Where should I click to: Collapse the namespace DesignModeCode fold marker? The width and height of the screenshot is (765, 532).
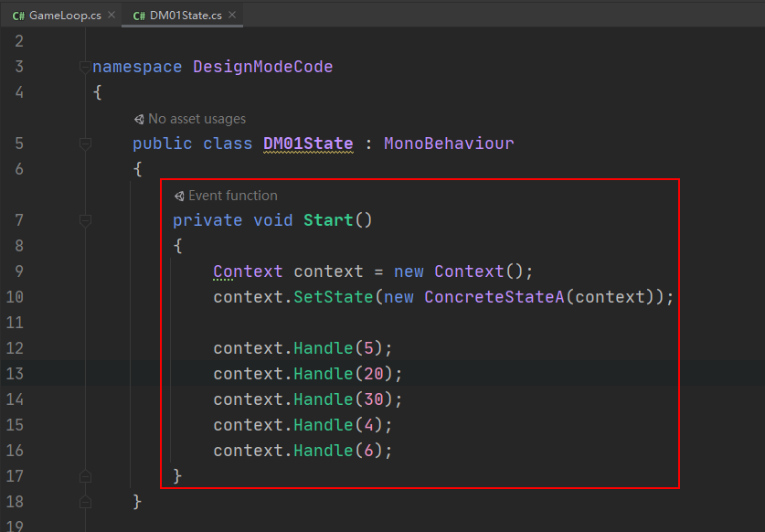[x=85, y=67]
